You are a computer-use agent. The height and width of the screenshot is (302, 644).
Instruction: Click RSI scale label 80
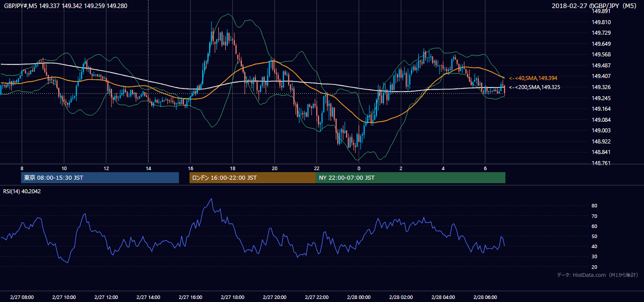(594, 206)
